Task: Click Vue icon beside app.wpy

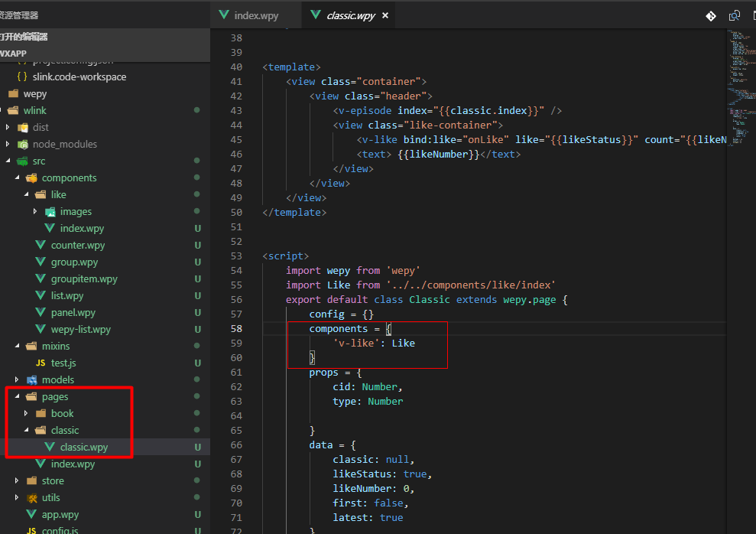Action: 31,514
